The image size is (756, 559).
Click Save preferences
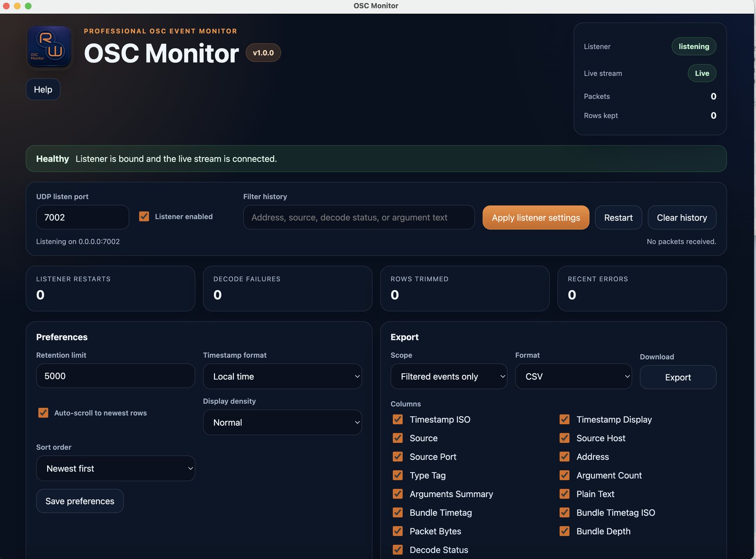click(80, 501)
